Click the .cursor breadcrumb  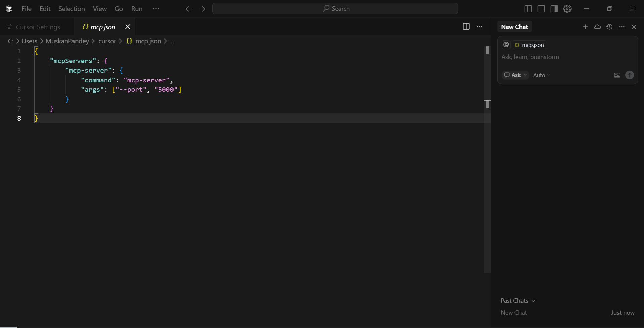pos(107,41)
